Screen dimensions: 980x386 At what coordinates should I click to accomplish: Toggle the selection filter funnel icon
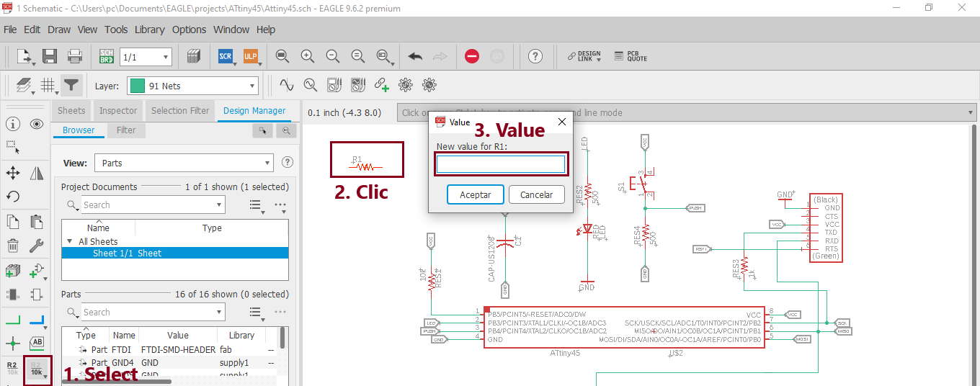(71, 85)
